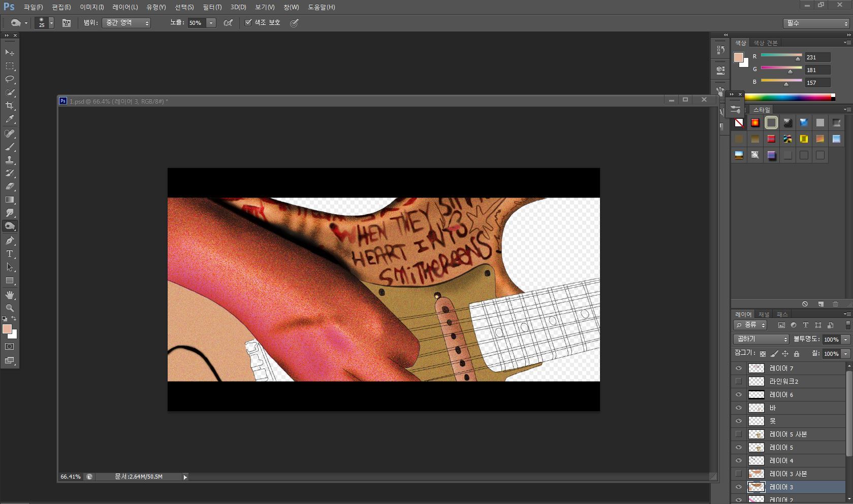Select the Eraser tool
This screenshot has height=504, width=853.
point(10,186)
